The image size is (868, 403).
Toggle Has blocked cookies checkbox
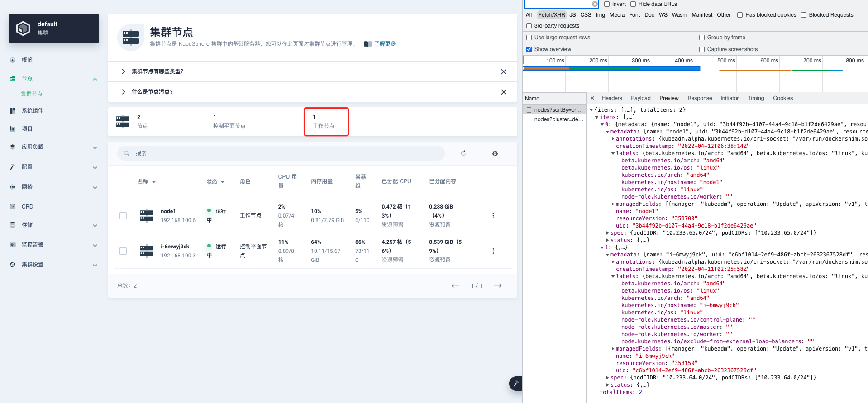740,15
